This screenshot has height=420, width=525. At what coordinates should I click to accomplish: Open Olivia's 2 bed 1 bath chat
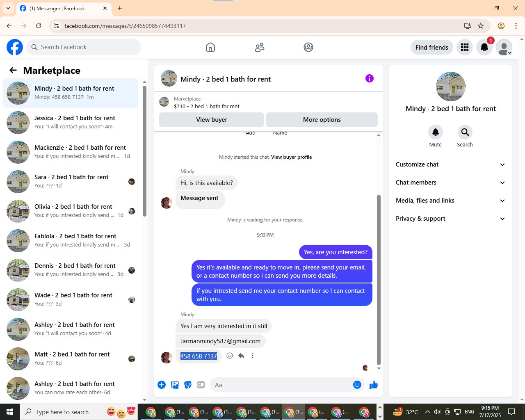click(x=71, y=211)
